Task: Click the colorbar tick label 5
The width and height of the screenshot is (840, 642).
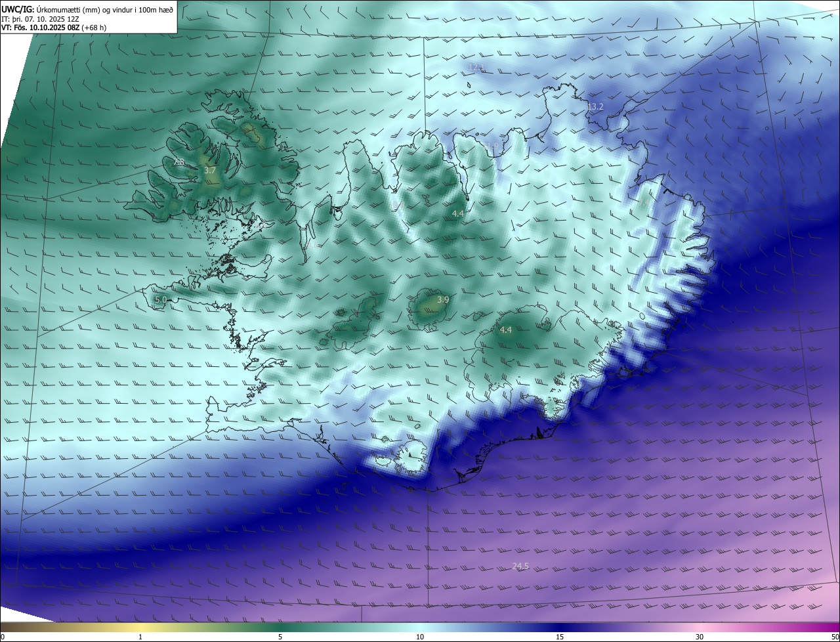Action: click(x=280, y=637)
